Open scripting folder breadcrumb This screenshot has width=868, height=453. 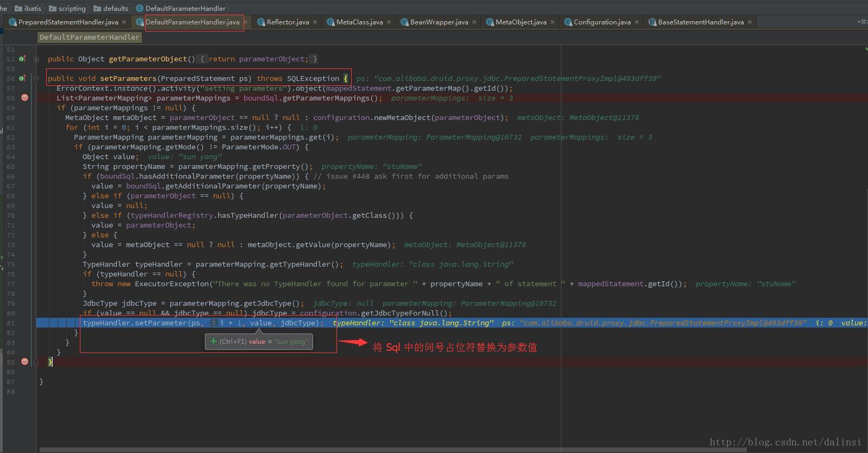[x=67, y=8]
